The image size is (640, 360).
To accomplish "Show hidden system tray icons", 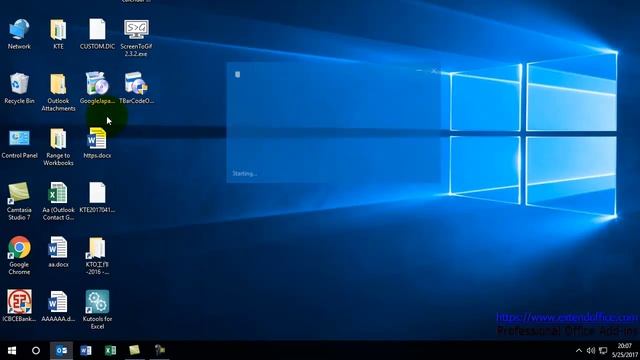I will point(579,351).
